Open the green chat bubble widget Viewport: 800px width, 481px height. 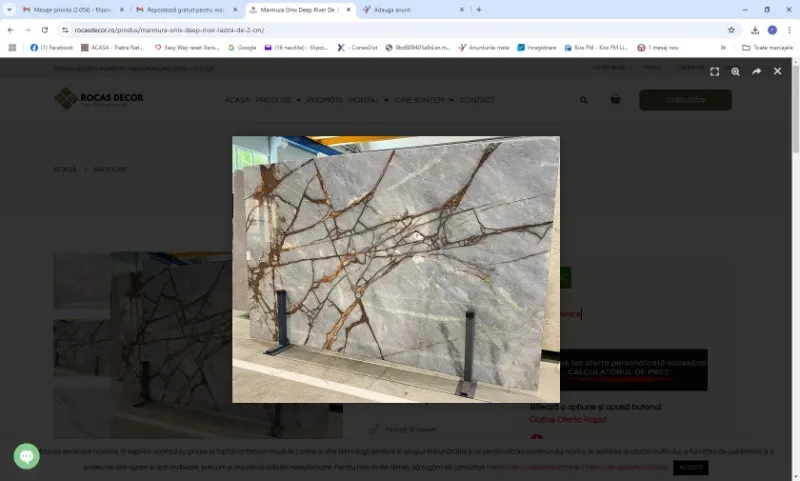[x=27, y=456]
